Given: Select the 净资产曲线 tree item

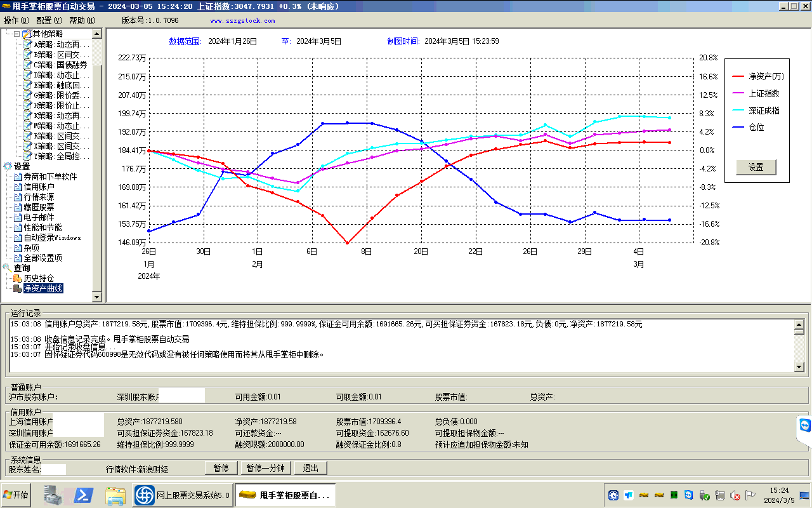Looking at the screenshot, I should point(43,288).
